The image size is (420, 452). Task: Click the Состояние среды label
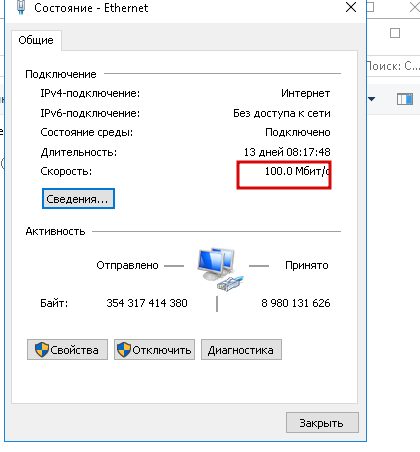point(87,132)
